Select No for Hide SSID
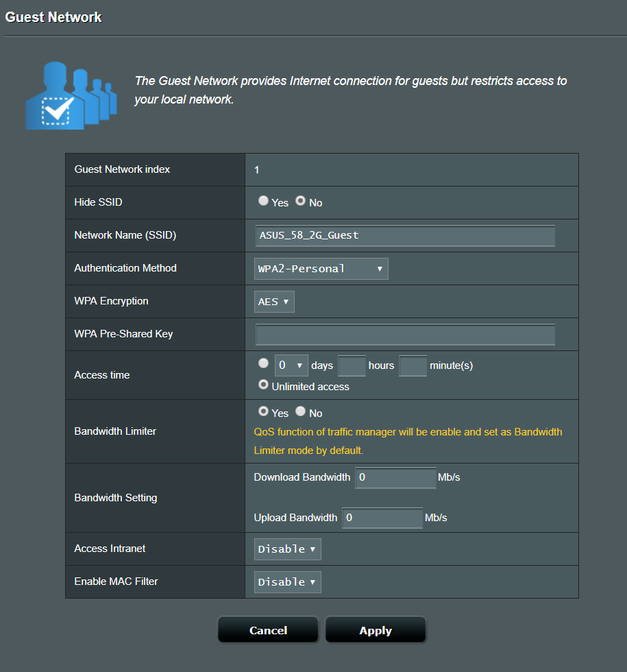Screen dimensions: 627x672 (x=301, y=200)
